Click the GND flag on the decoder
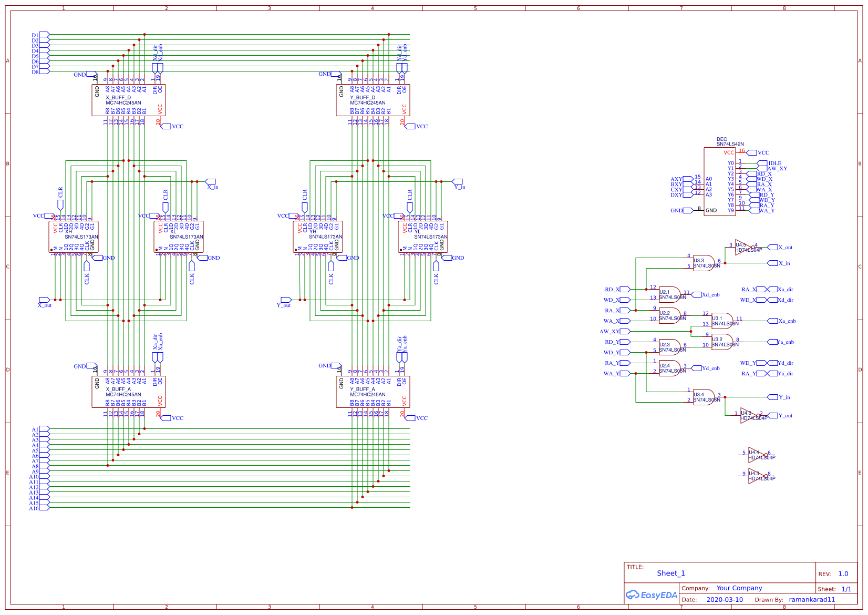The image size is (868, 615). [x=688, y=210]
